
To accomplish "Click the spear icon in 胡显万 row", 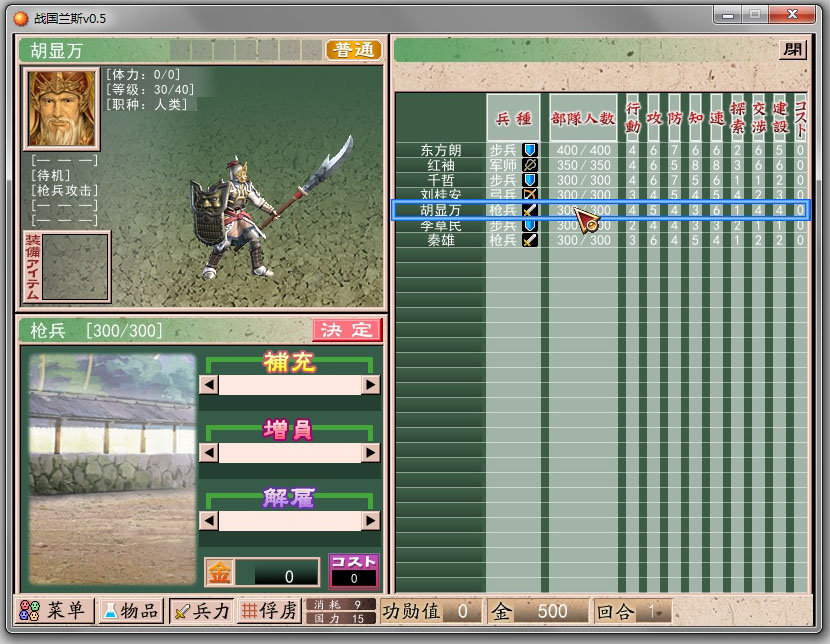I will [530, 210].
